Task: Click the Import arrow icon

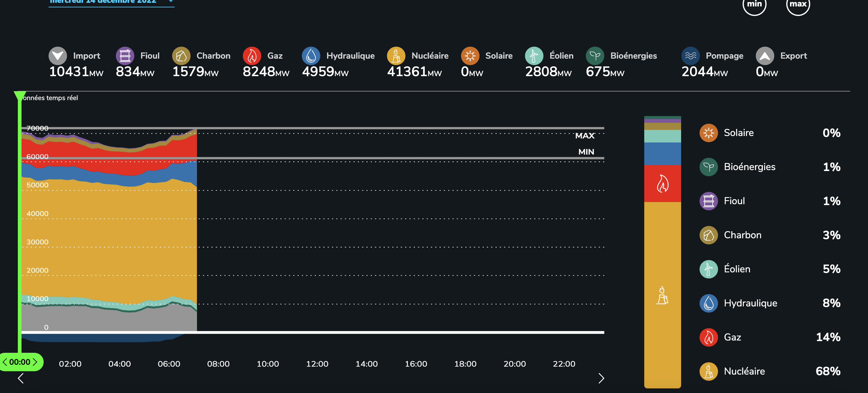Action: (57, 56)
